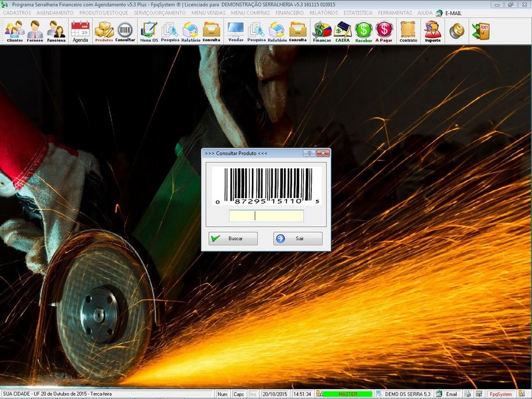Click Pesquisa icon next to Menu OS
This screenshot has height=399, width=532.
[x=170, y=31]
